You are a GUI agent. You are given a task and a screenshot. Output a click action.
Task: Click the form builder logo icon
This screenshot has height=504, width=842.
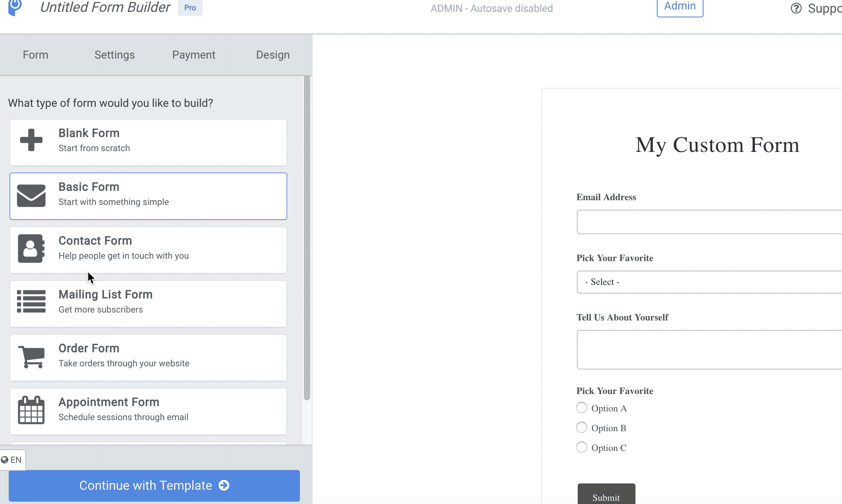(x=15, y=8)
